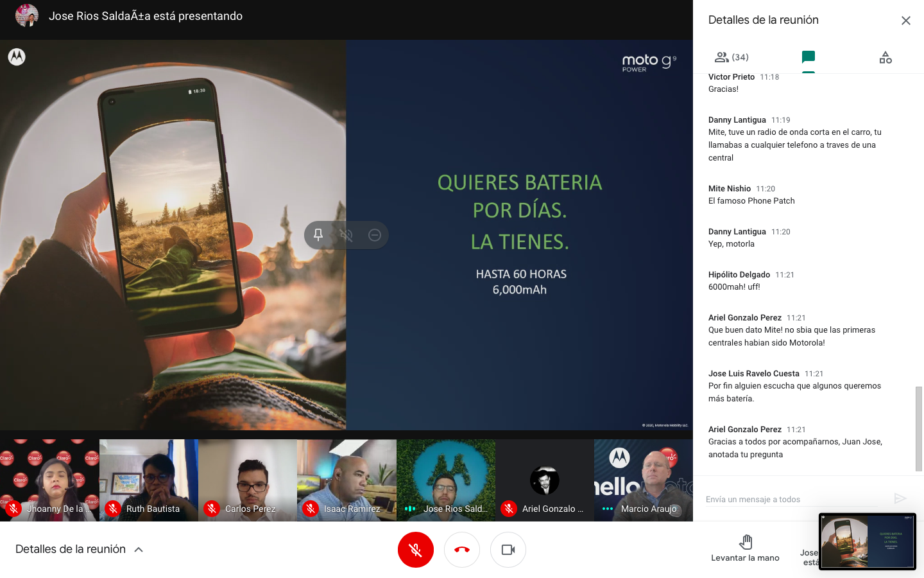
Task: Click Levantar la mano button
Action: click(x=745, y=548)
